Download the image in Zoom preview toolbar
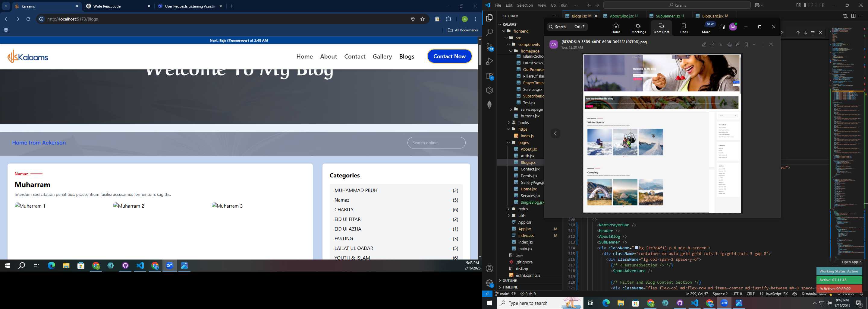The width and height of the screenshot is (868, 309). point(721,45)
